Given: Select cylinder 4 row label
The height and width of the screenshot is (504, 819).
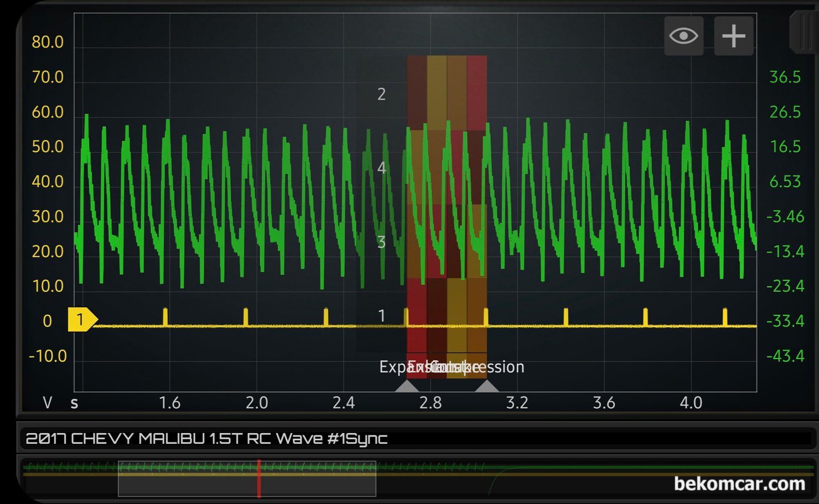Looking at the screenshot, I should pyautogui.click(x=381, y=168).
